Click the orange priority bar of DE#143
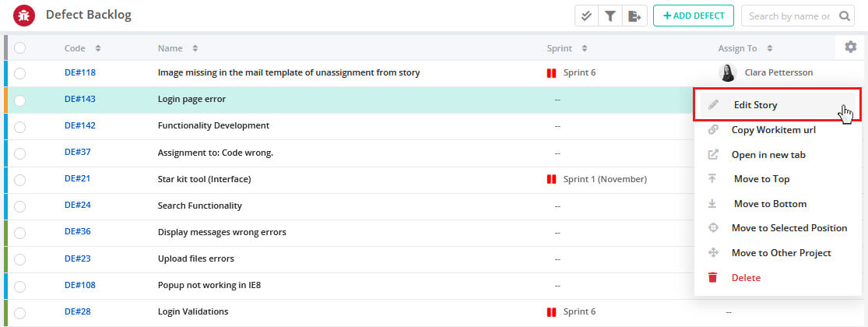This screenshot has height=327, width=868. (5, 100)
